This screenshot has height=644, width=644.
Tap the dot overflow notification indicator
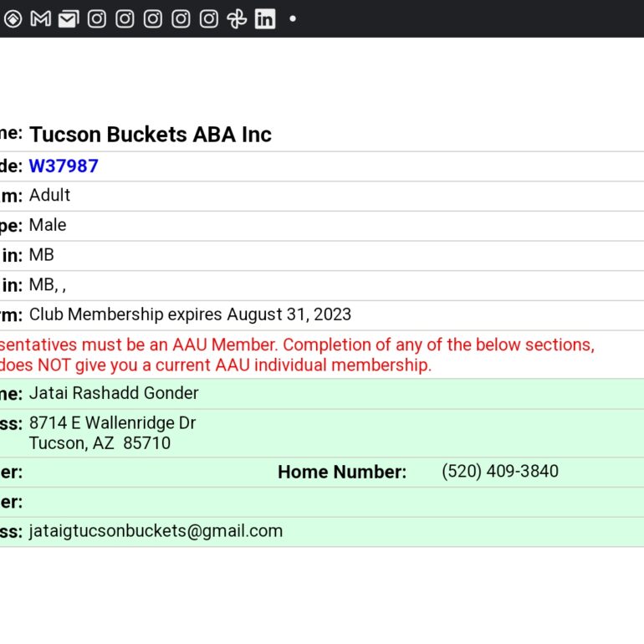point(293,18)
